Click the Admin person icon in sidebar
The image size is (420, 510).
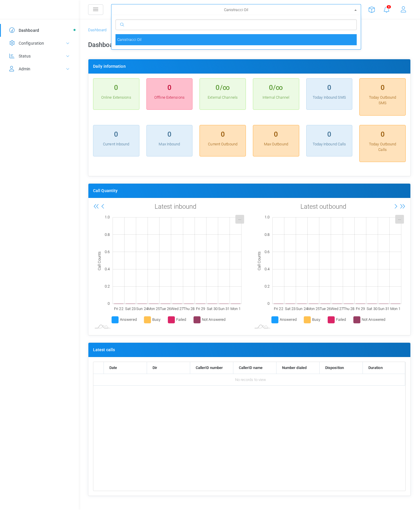[x=12, y=69]
